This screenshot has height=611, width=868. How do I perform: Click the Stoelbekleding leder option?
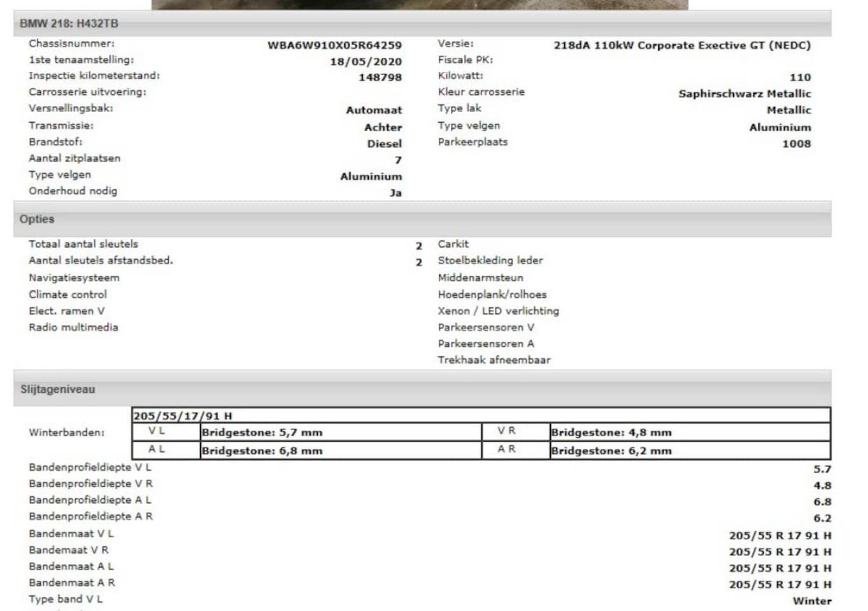(x=490, y=260)
